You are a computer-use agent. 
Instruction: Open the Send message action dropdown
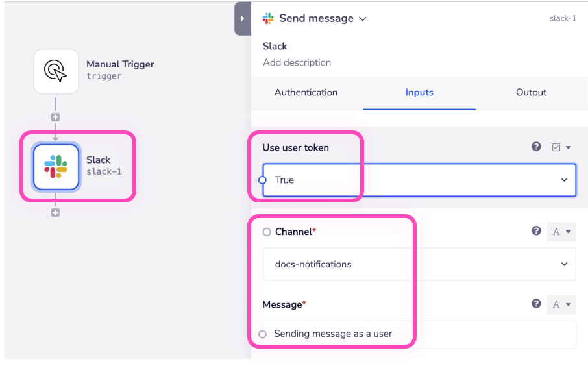point(363,19)
